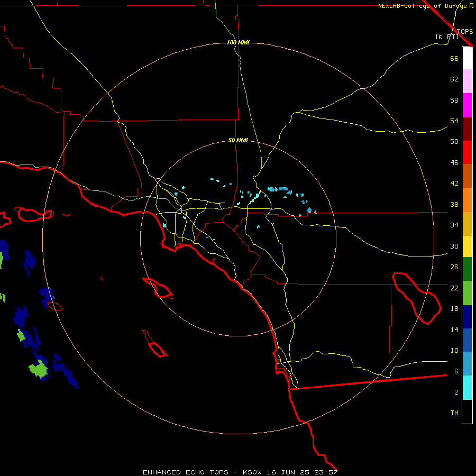Click the '[K FT]' units label
Viewport: 476px width, 476px height.
447,36
